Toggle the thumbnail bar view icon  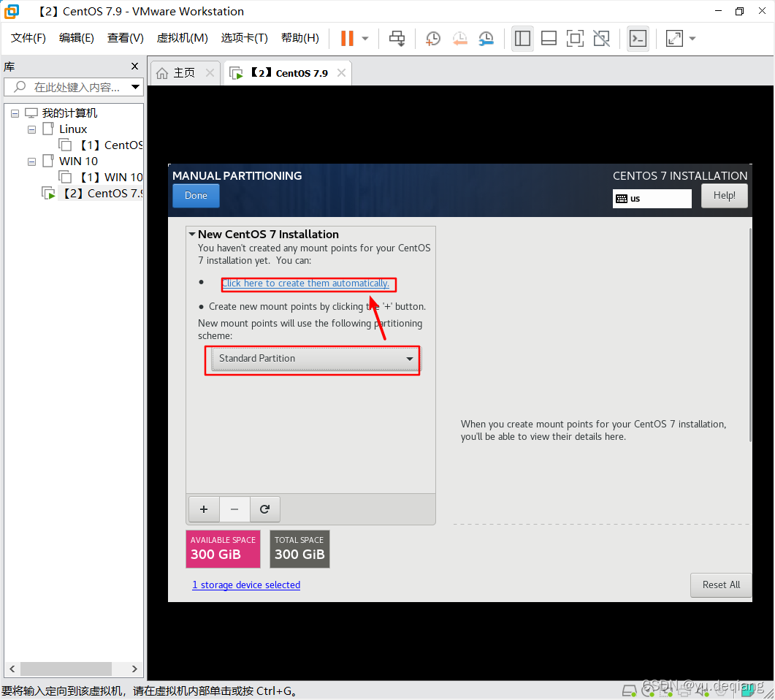pos(549,38)
